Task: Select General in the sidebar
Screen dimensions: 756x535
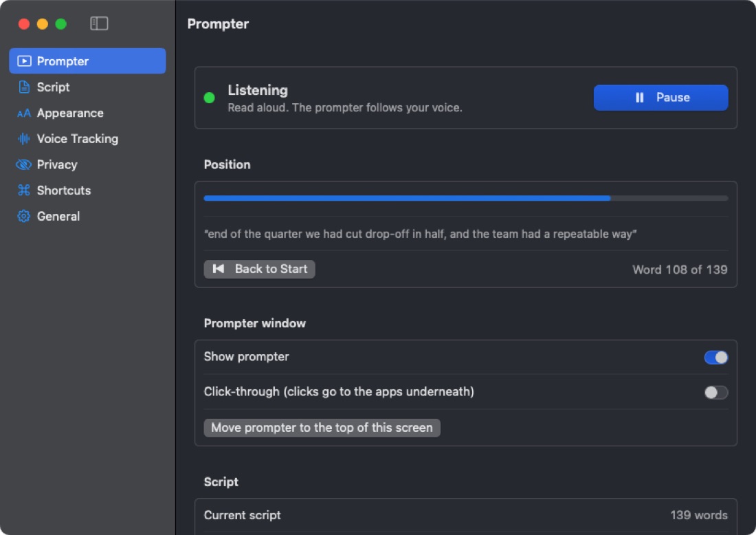Action: 87,216
